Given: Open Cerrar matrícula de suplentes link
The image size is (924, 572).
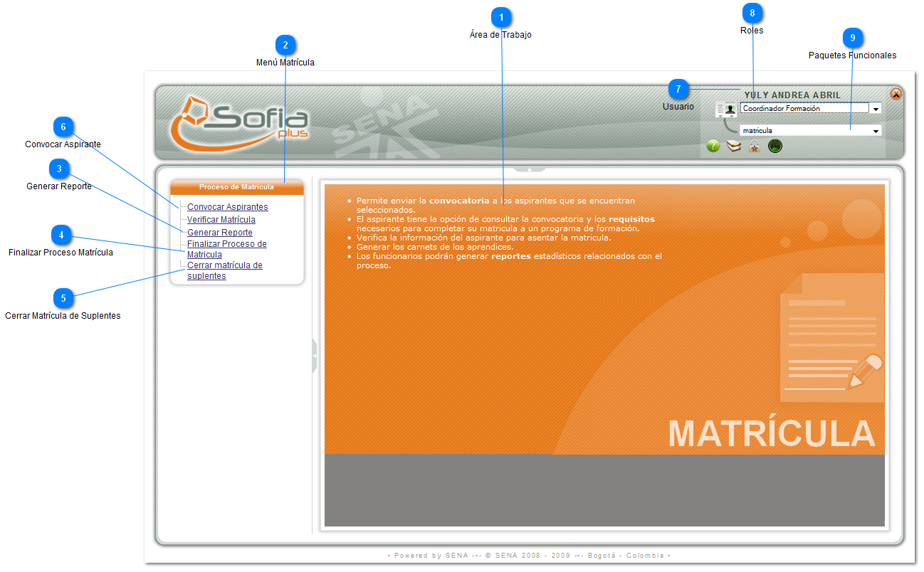Looking at the screenshot, I should (x=225, y=270).
